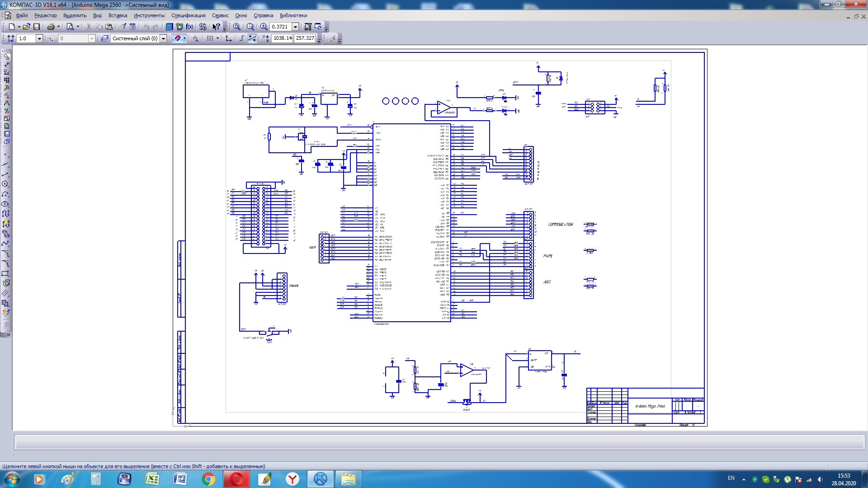Expand the zoom scale 0.3721 dropdown

(295, 27)
